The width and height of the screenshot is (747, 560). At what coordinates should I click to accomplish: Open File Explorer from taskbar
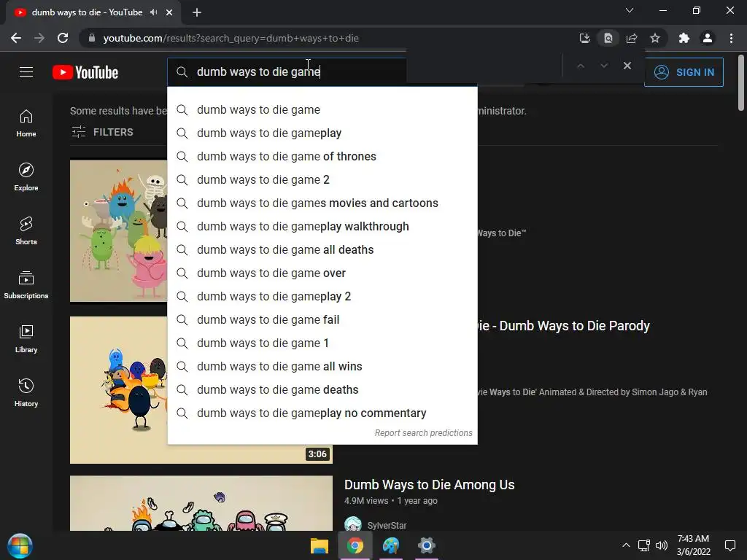(320, 545)
